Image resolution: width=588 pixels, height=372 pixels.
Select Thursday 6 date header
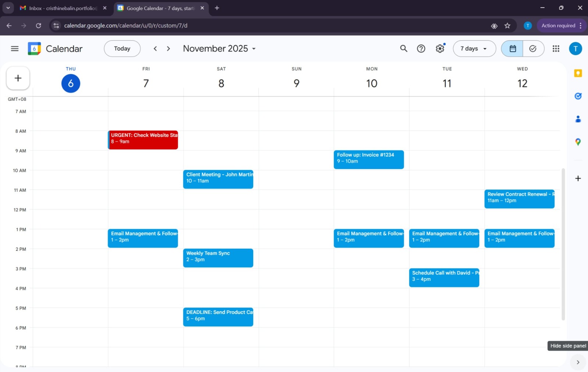71,83
